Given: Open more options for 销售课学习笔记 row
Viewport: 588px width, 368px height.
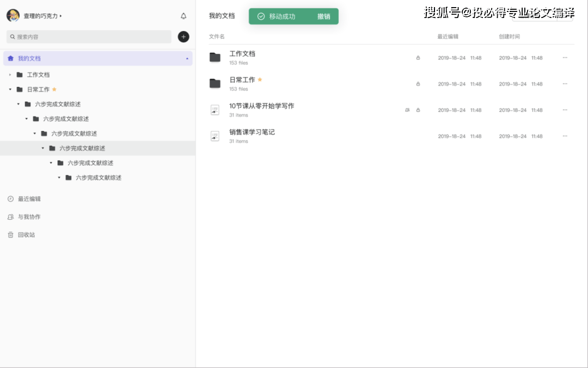Looking at the screenshot, I should [565, 136].
